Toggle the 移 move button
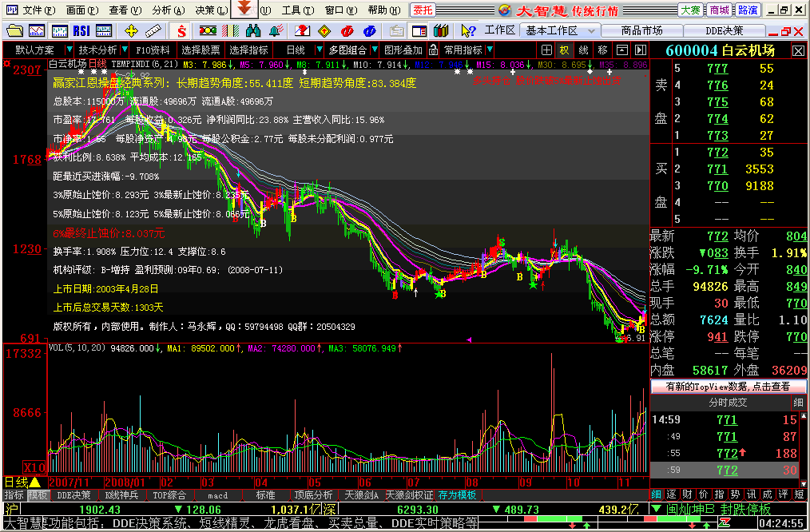810x532 pixels. (603, 50)
